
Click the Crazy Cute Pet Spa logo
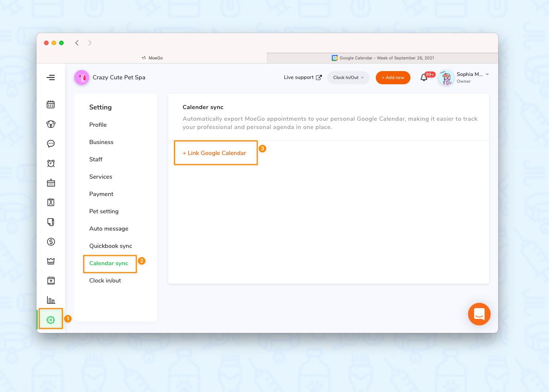coord(82,77)
